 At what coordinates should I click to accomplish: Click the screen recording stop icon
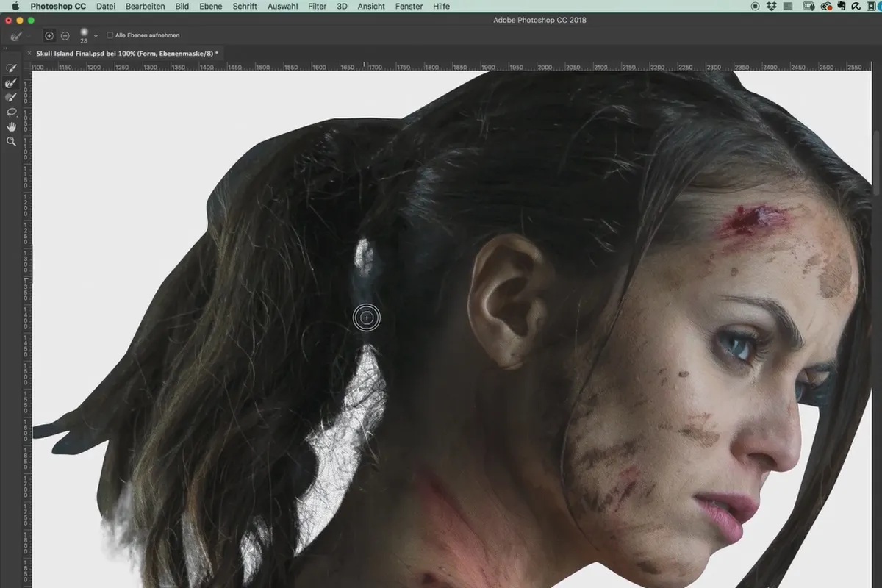[756, 6]
